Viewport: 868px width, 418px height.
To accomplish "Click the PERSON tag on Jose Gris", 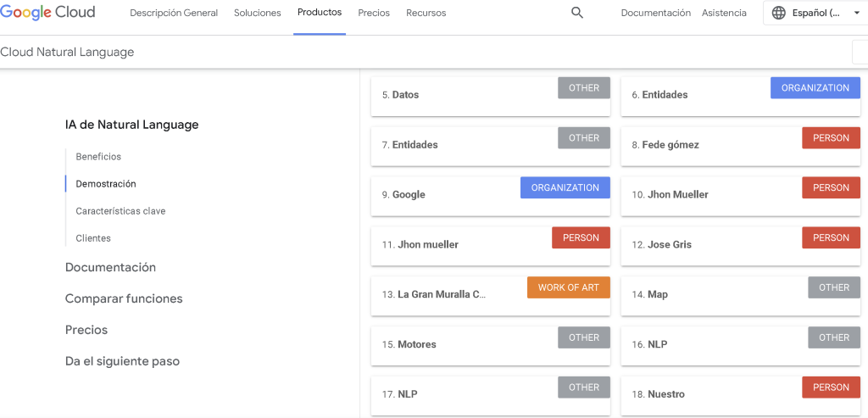I will [x=831, y=238].
